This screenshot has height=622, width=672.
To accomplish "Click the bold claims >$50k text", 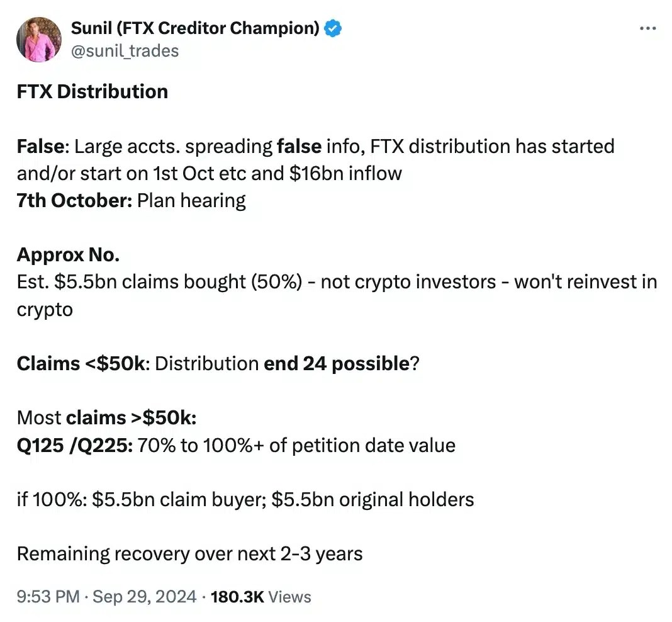I will tap(132, 418).
